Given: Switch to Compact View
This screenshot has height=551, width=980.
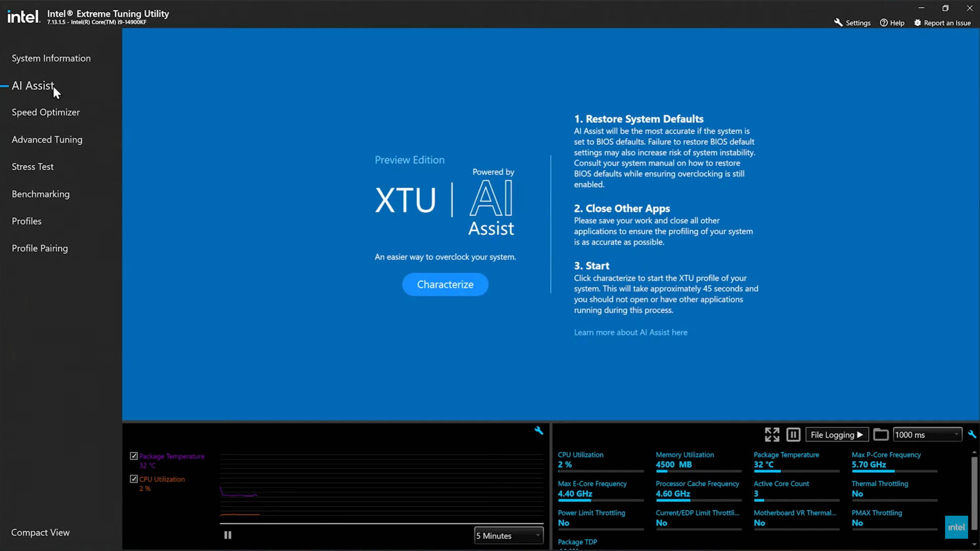Looking at the screenshot, I should click(40, 533).
